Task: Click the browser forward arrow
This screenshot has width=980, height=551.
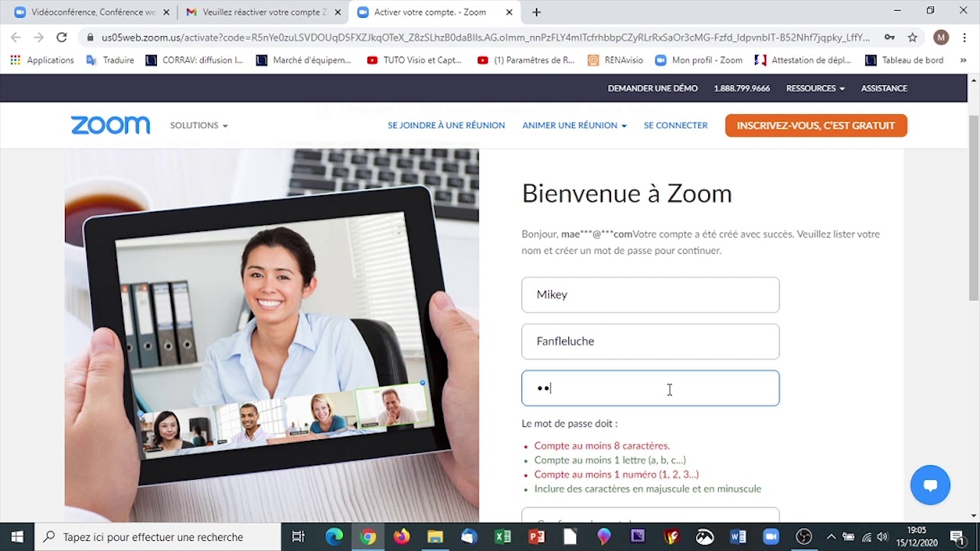Action: (38, 37)
